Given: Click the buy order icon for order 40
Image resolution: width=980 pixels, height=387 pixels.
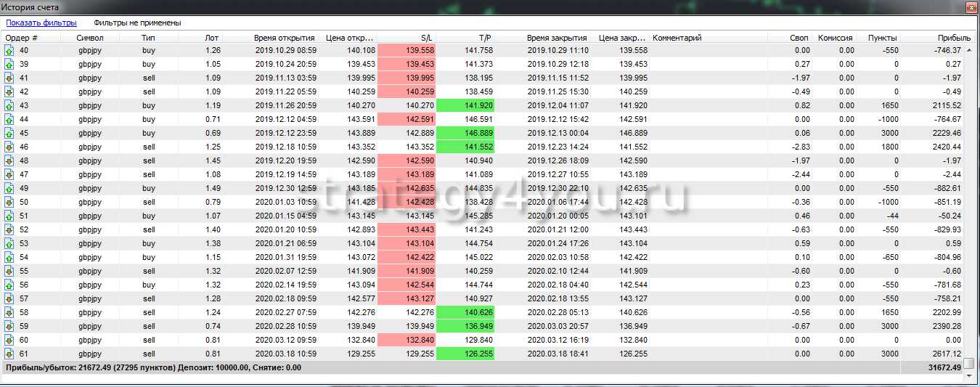Looking at the screenshot, I should (x=9, y=51).
